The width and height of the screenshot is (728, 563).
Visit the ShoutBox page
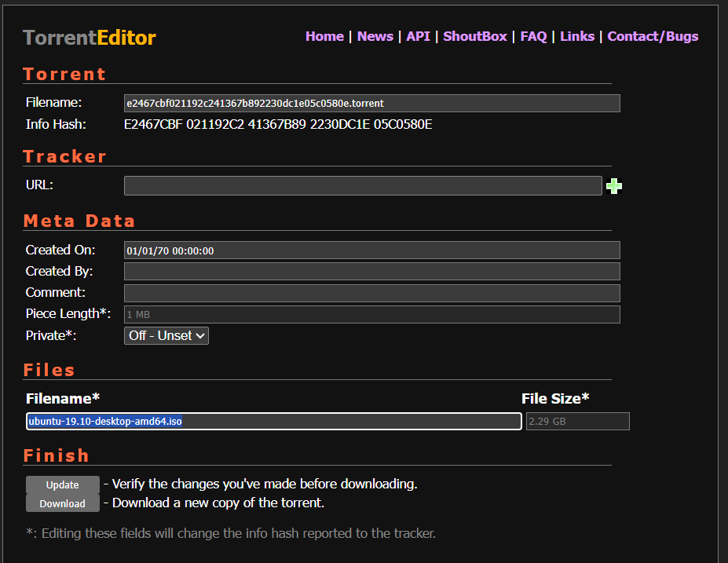[x=475, y=36]
